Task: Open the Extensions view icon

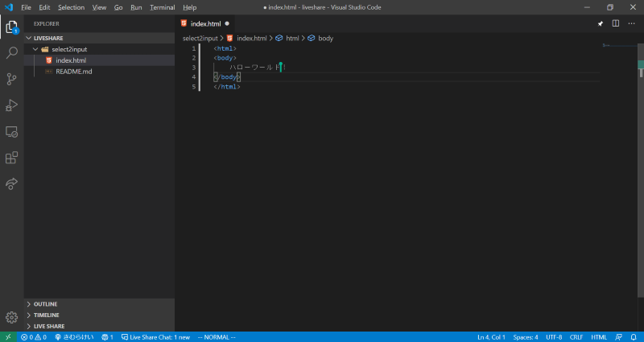Action: click(x=11, y=158)
